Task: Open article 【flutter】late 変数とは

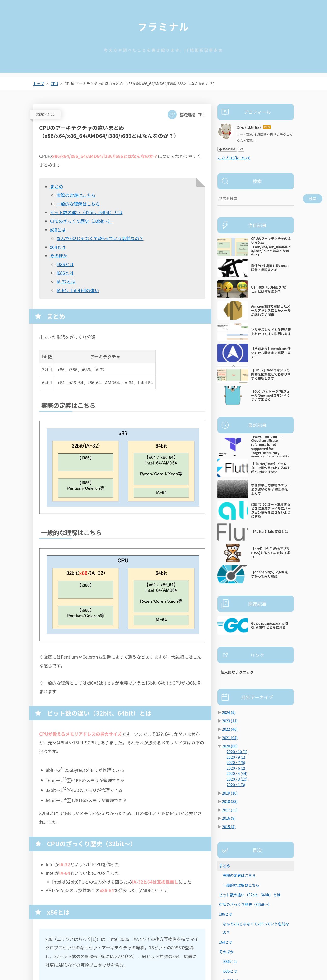Action: point(269,531)
